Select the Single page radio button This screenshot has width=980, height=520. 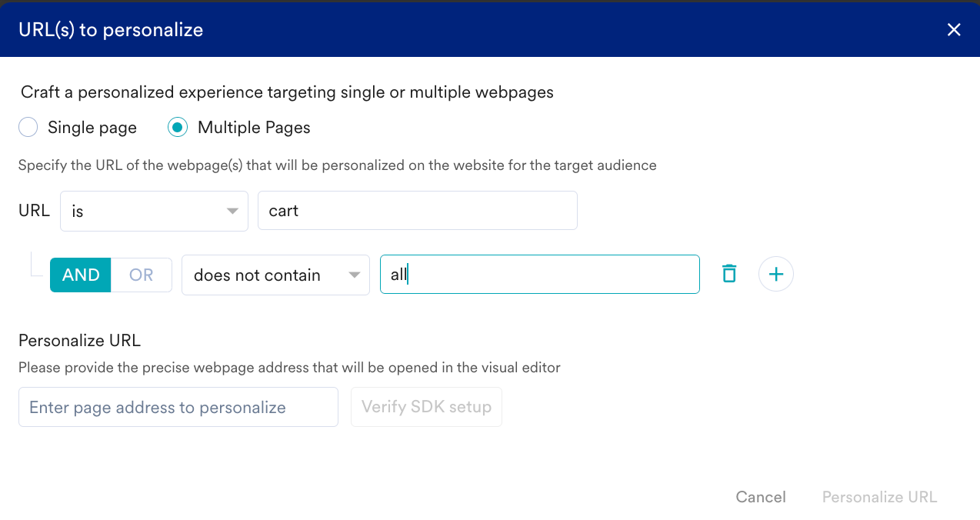pos(28,128)
